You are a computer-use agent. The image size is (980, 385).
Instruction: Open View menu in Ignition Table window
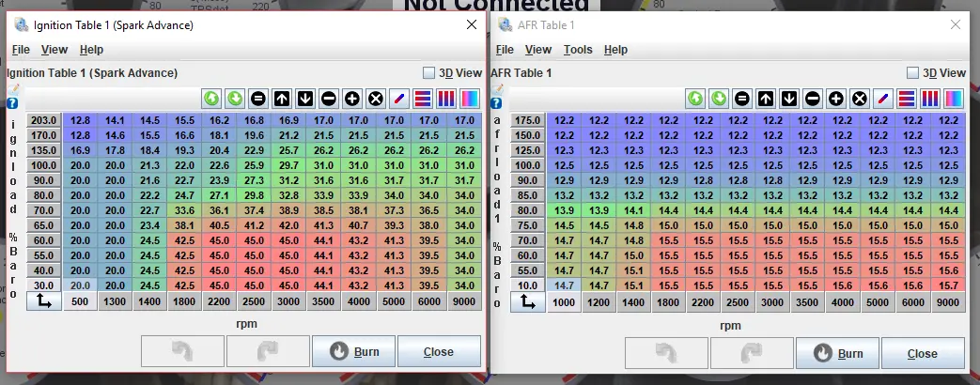point(54,50)
